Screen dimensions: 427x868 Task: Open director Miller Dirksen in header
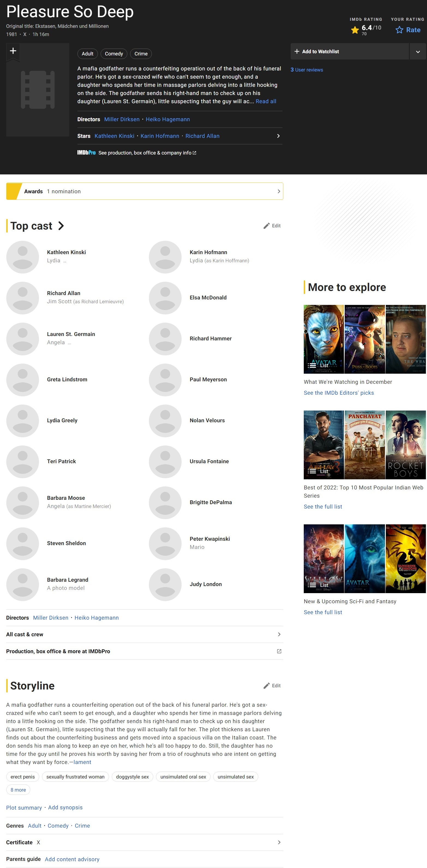pyautogui.click(x=122, y=119)
